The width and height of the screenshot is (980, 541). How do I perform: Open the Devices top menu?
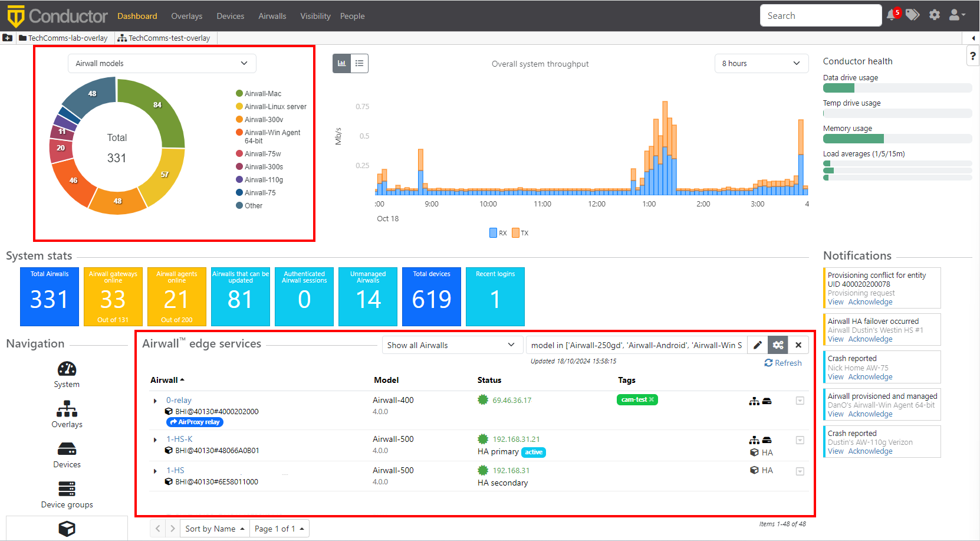[x=230, y=16]
